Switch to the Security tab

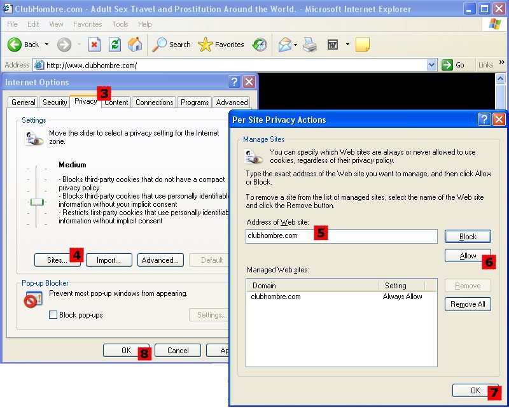click(55, 102)
